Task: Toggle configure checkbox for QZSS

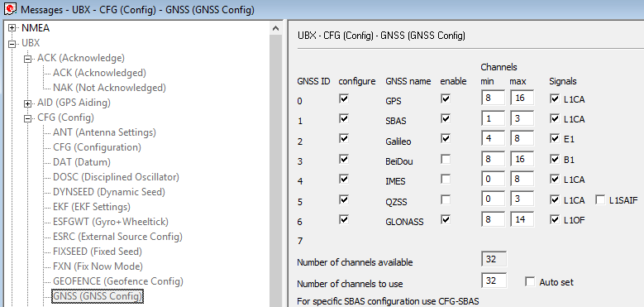Action: click(344, 199)
